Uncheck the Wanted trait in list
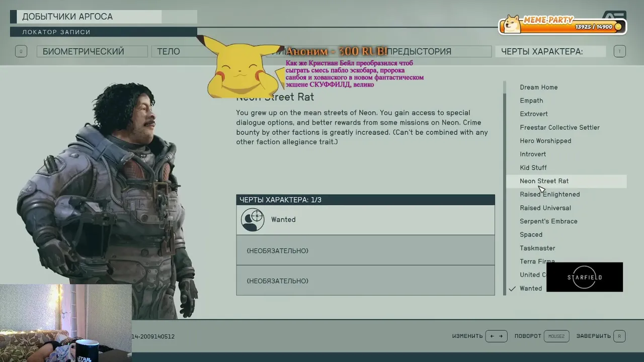This screenshot has height=362, width=644. [531, 289]
